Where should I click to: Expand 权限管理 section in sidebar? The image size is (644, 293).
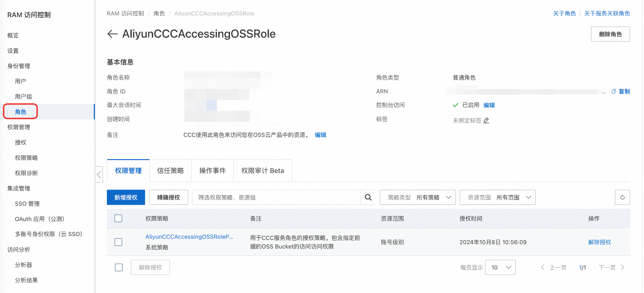19,127
